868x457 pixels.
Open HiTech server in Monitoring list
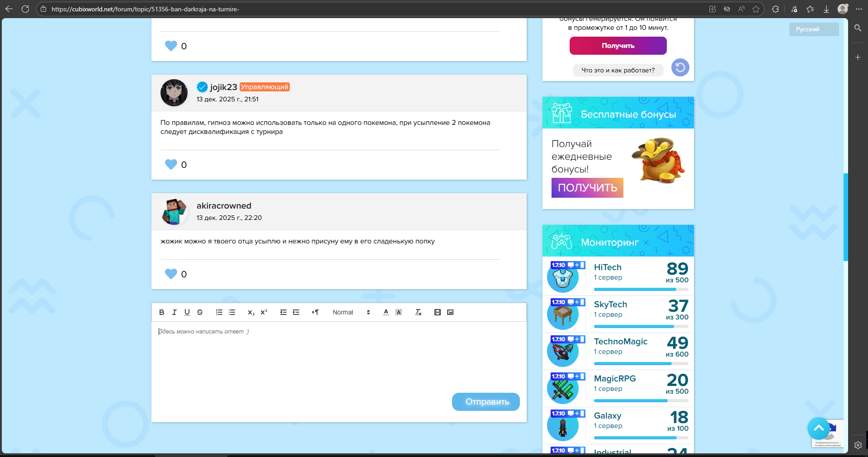tap(608, 267)
